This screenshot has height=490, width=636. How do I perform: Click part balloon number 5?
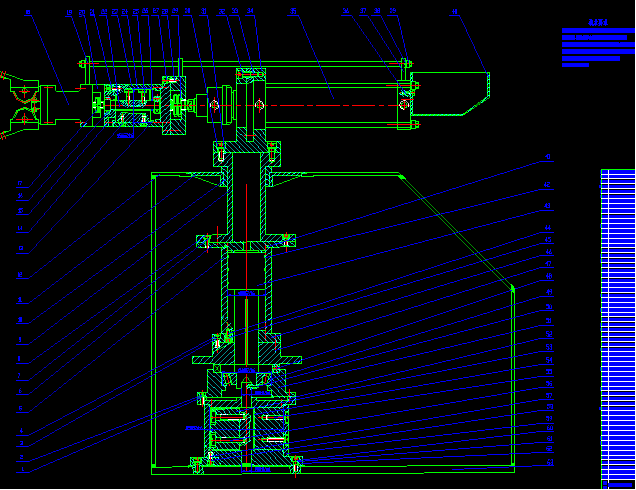coord(20,408)
